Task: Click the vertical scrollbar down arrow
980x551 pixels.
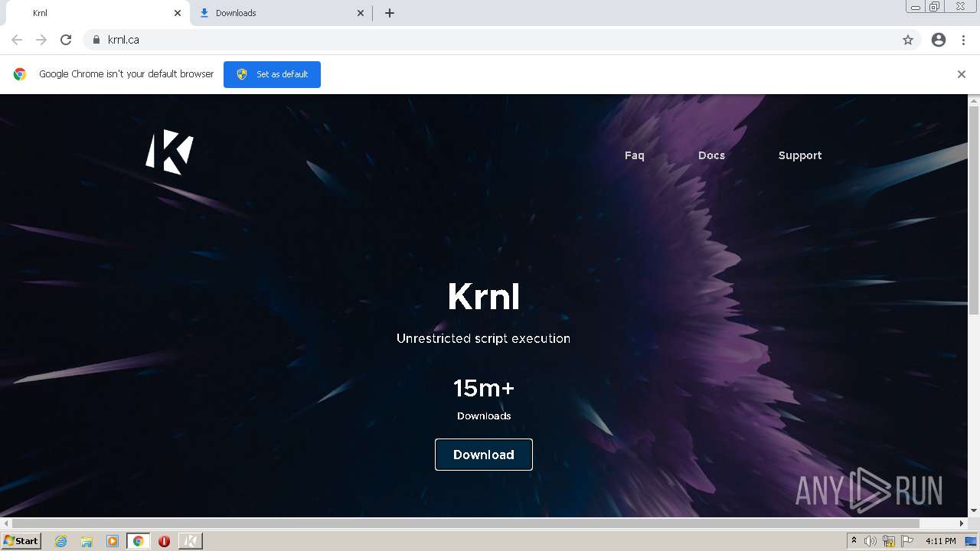Action: 974,510
